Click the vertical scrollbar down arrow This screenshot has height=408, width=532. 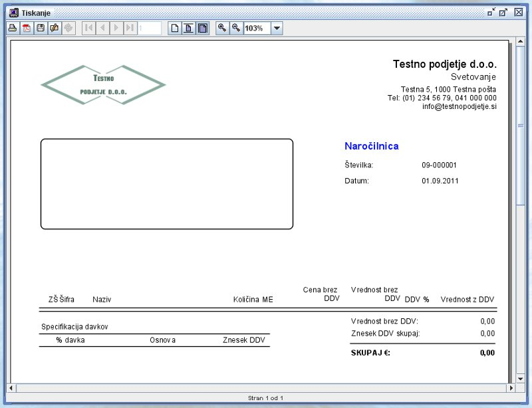pyautogui.click(x=521, y=377)
